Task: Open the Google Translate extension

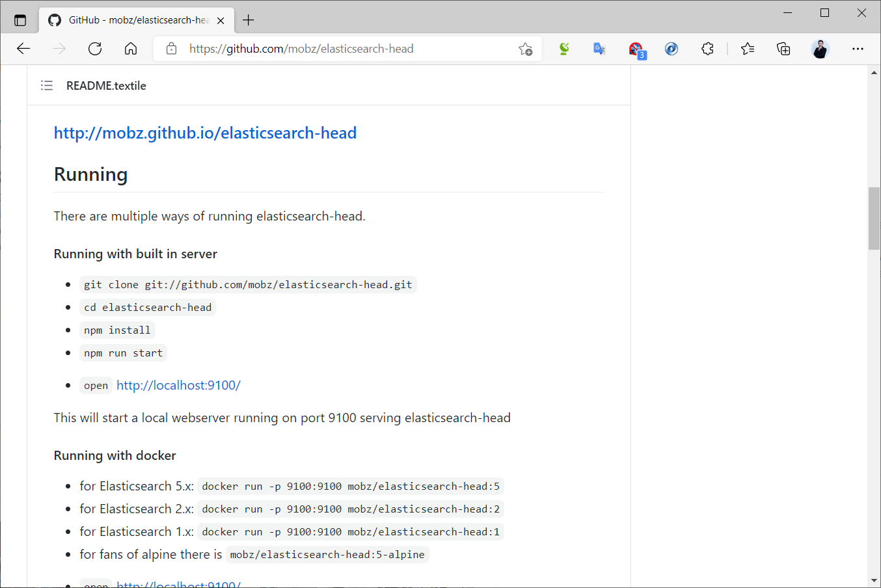Action: [x=599, y=49]
